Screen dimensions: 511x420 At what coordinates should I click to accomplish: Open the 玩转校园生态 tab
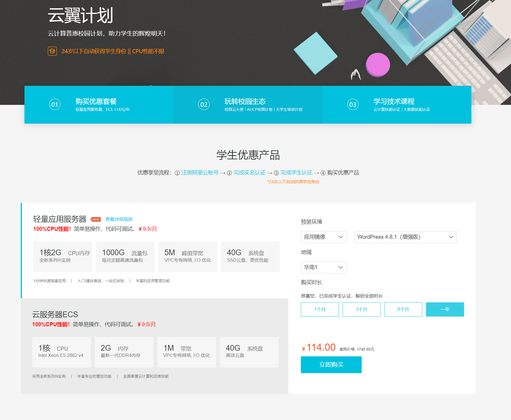pos(248,105)
